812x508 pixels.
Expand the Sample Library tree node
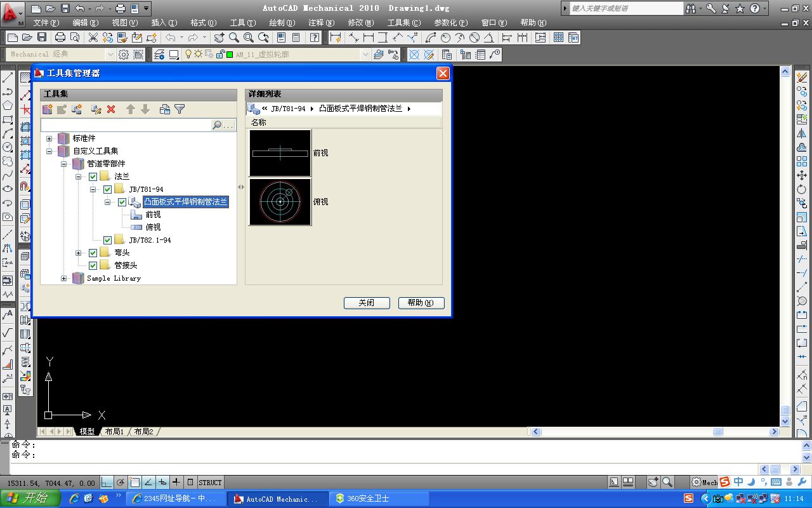63,278
